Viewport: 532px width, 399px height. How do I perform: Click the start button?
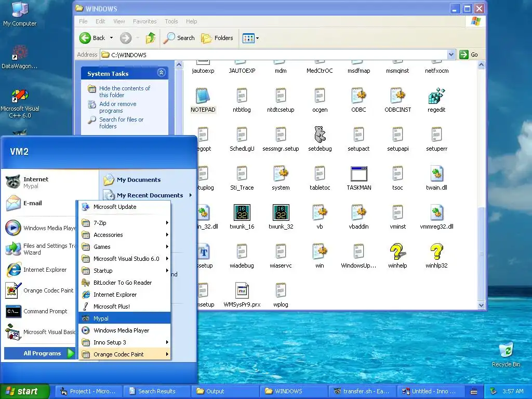pyautogui.click(x=24, y=392)
